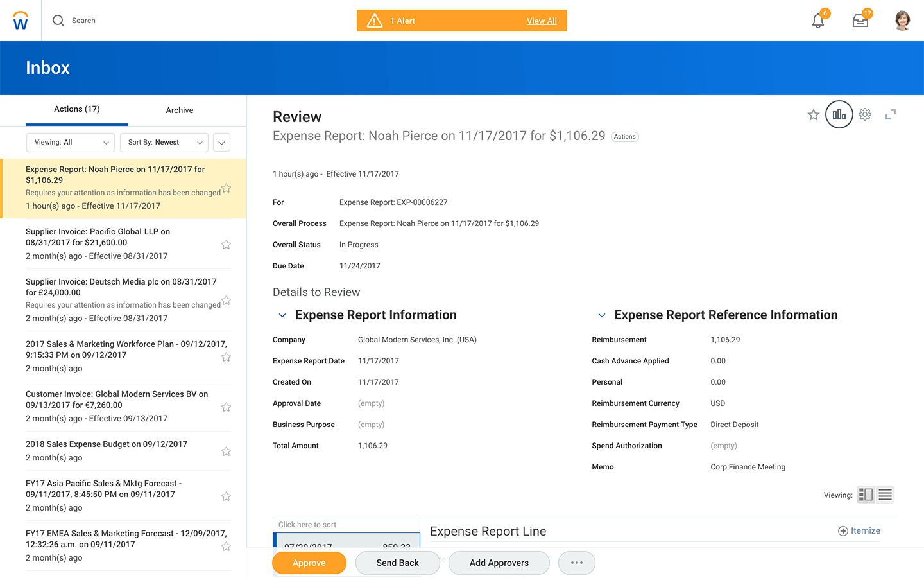Viewport: 924px width, 578px height.
Task: Open the Sort By: Newest dropdown
Action: pyautogui.click(x=164, y=143)
